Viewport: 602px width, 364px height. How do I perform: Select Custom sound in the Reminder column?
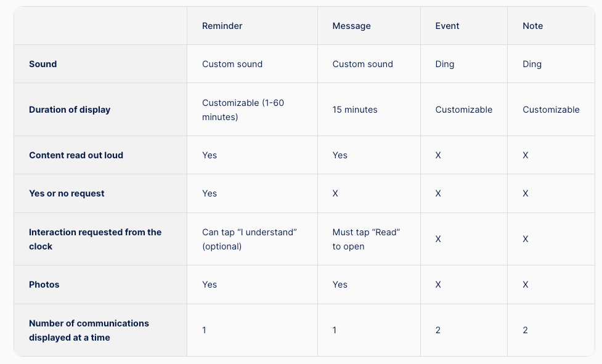pos(232,64)
